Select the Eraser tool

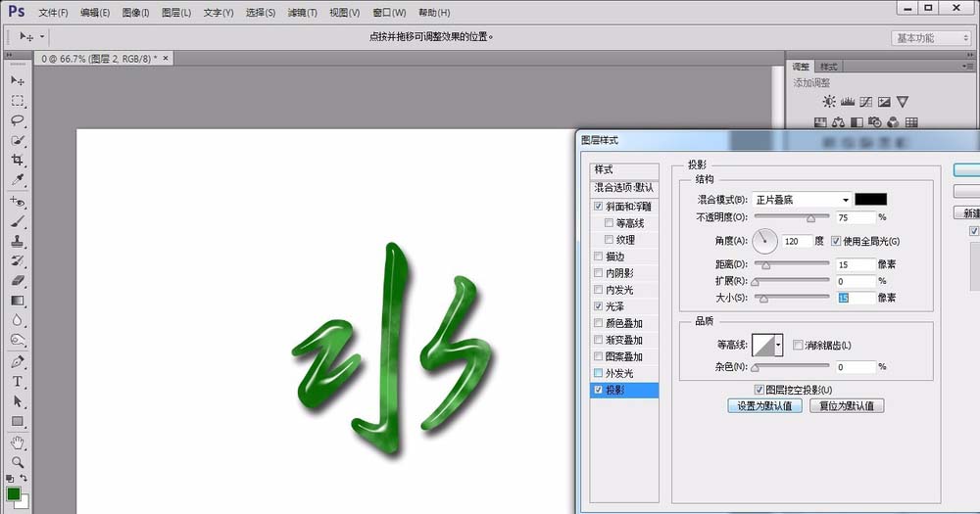click(x=18, y=281)
